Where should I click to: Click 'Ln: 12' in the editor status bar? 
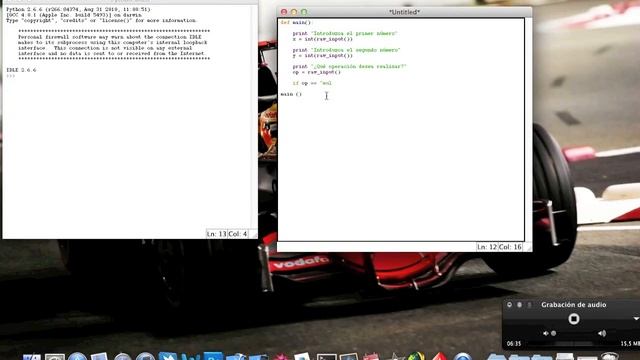[487, 247]
